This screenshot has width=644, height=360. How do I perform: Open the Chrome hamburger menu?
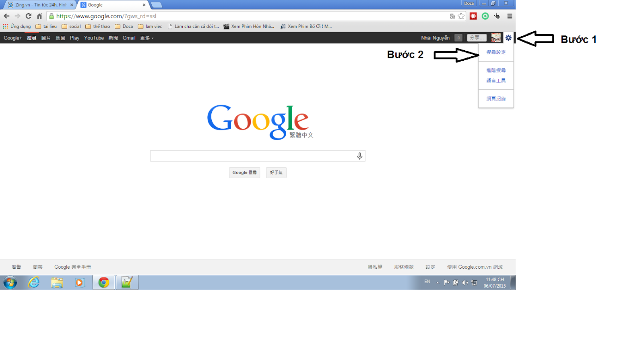coord(510,16)
